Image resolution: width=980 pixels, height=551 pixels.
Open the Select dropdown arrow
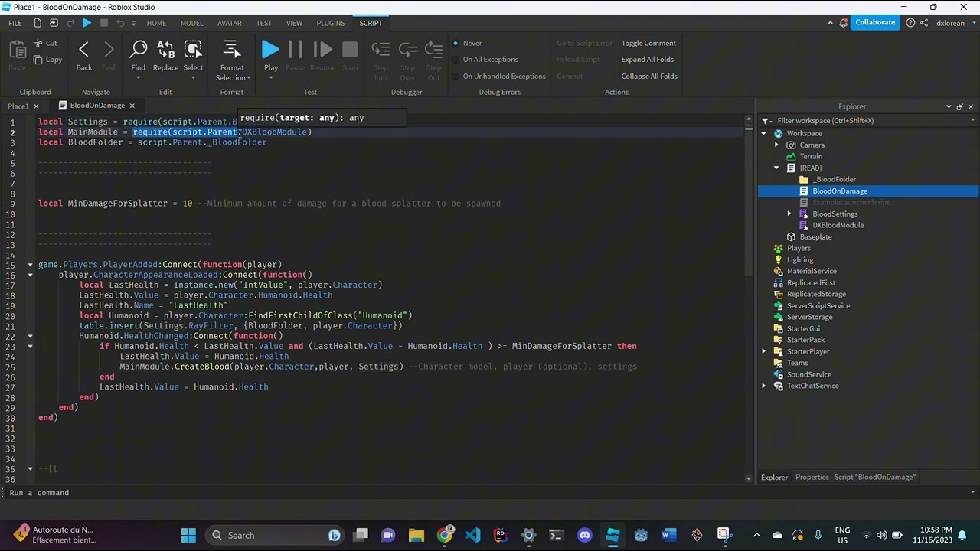click(193, 78)
